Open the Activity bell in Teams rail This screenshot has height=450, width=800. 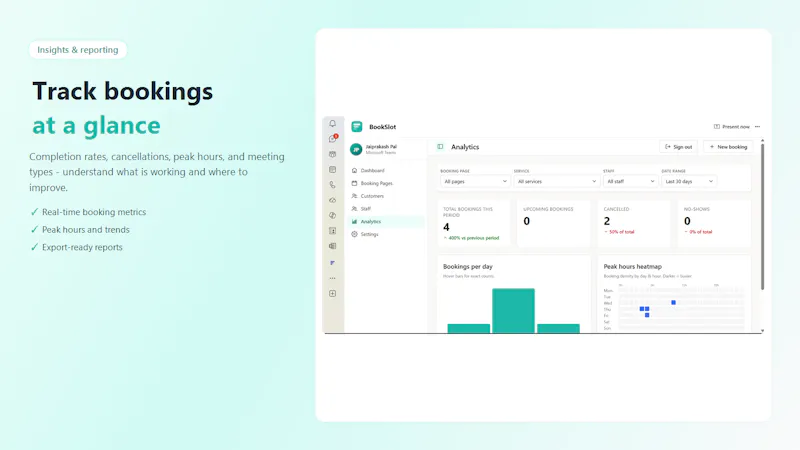point(333,123)
